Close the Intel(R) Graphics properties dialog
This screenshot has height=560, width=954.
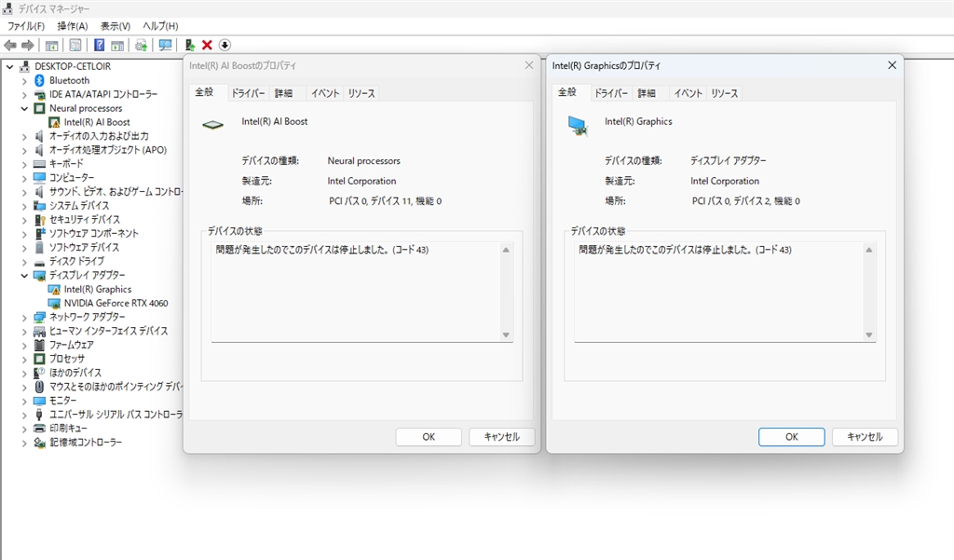pyautogui.click(x=892, y=65)
